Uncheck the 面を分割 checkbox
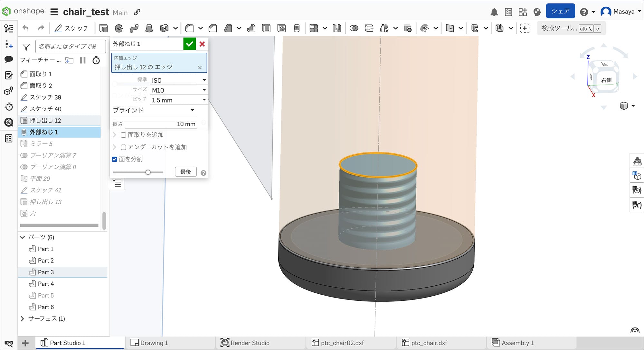Image resolution: width=644 pixels, height=350 pixels. 115,159
